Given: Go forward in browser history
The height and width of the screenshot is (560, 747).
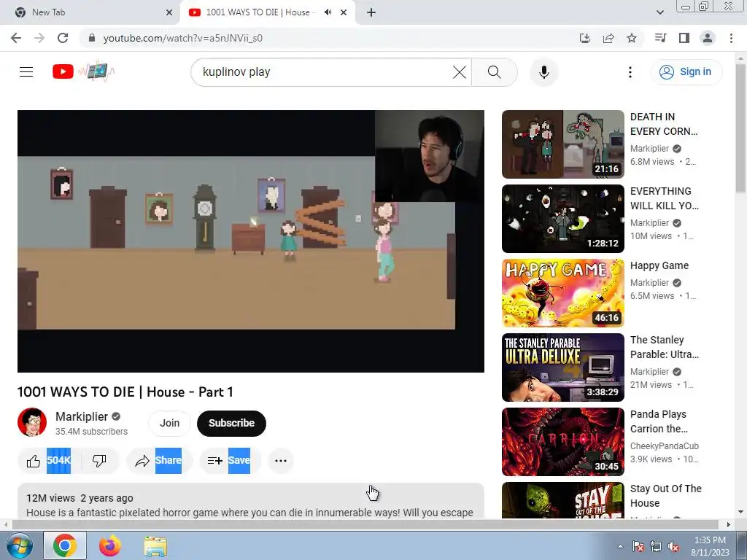Looking at the screenshot, I should tap(39, 38).
